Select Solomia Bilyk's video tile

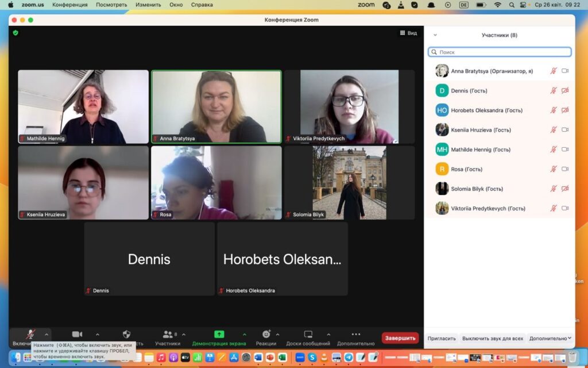[349, 182]
